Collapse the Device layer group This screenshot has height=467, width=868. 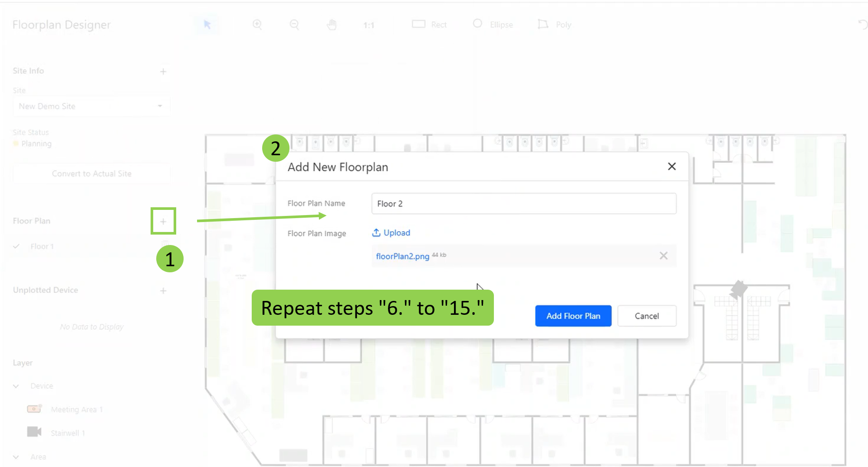click(16, 386)
